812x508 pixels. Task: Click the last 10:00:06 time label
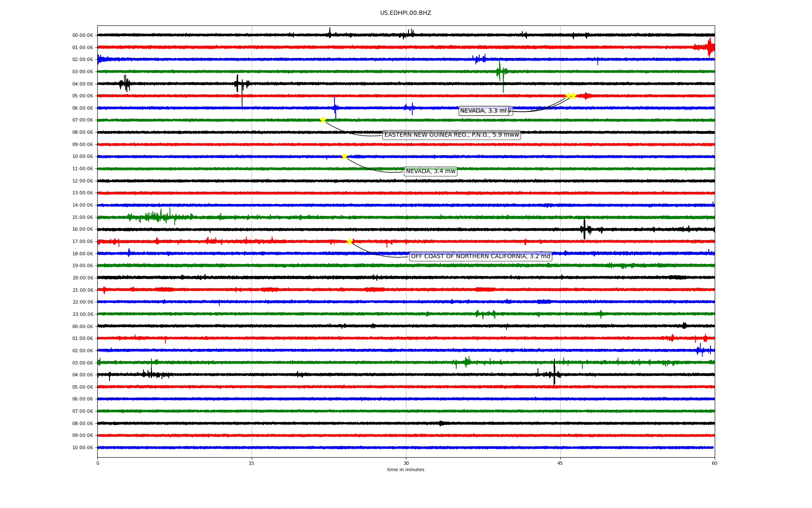(x=82, y=448)
